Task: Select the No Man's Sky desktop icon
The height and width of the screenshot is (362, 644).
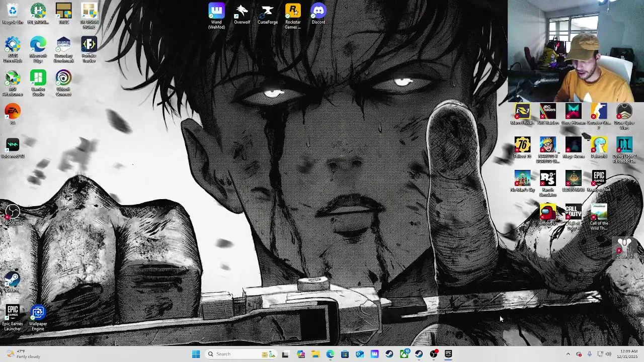Action: point(522,182)
